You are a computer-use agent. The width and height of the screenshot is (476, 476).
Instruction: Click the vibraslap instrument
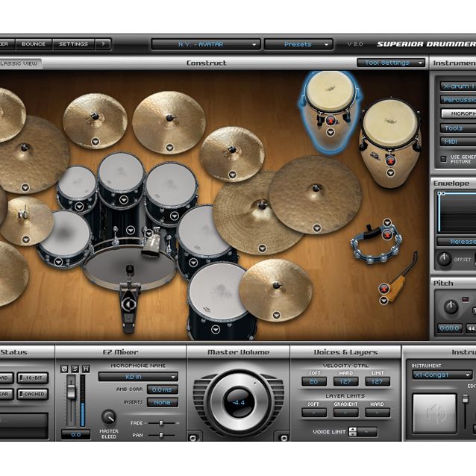[404, 278]
